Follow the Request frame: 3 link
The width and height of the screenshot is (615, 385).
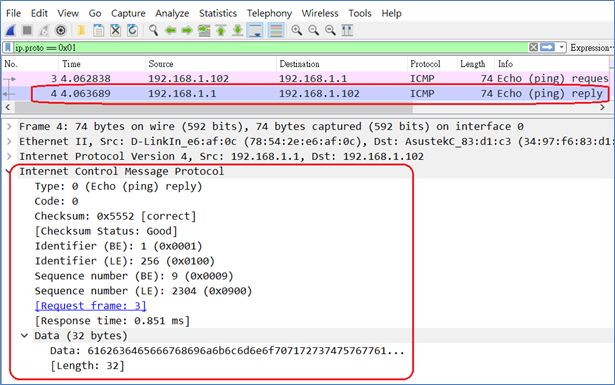(x=91, y=306)
